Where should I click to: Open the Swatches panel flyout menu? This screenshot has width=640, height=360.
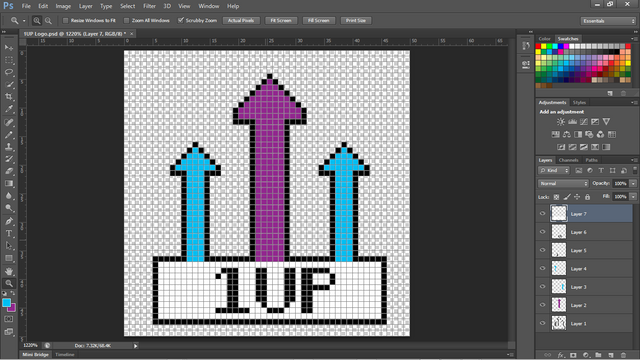(634, 39)
